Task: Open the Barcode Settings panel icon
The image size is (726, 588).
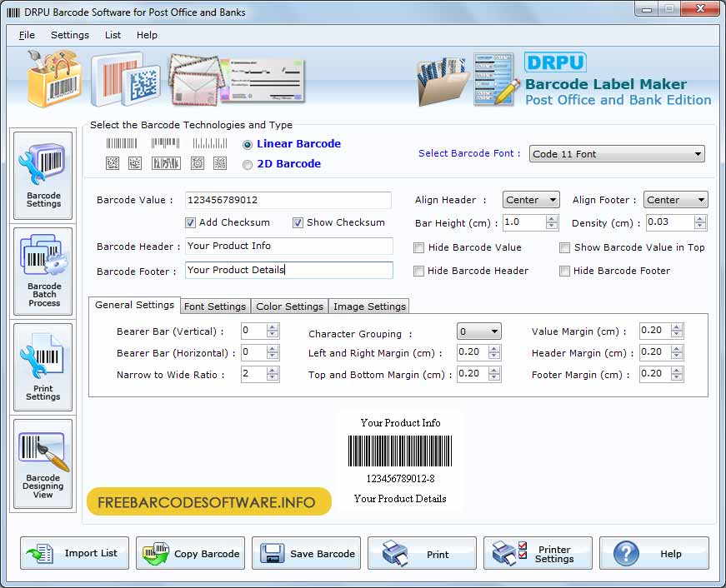Action: click(43, 165)
